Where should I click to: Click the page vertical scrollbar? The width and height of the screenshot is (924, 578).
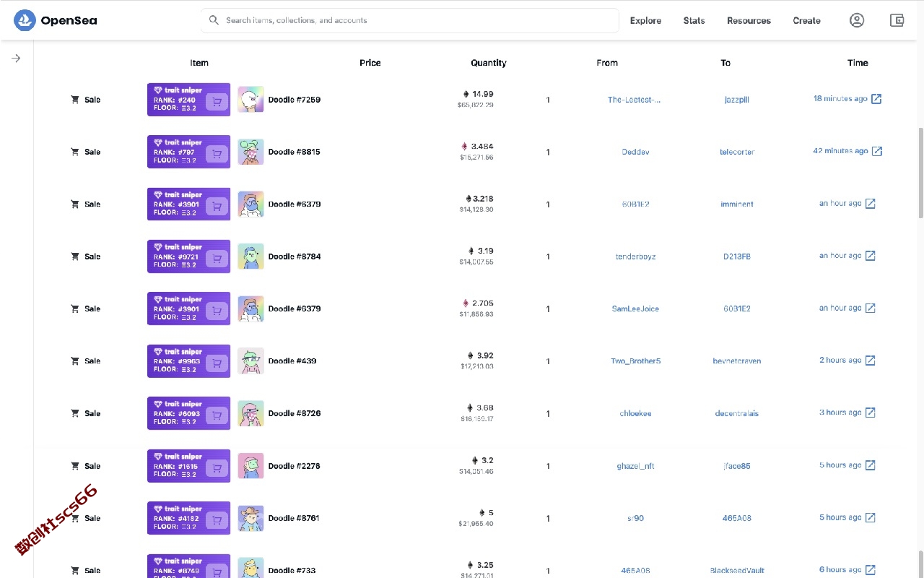[920, 173]
